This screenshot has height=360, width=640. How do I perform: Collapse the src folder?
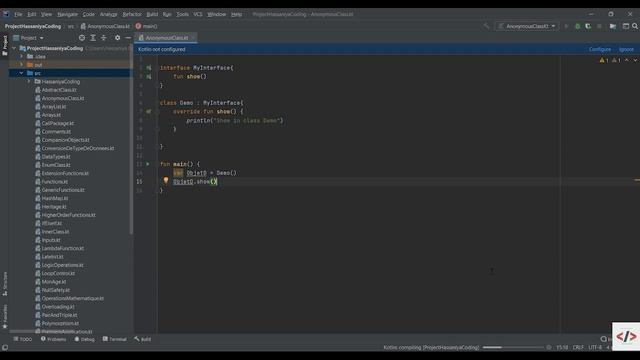tap(22, 73)
